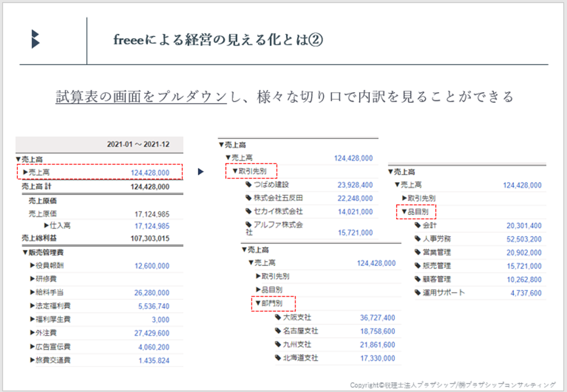Expand the collapsed 品目別 row
This screenshot has width=567, height=392.
point(258,290)
